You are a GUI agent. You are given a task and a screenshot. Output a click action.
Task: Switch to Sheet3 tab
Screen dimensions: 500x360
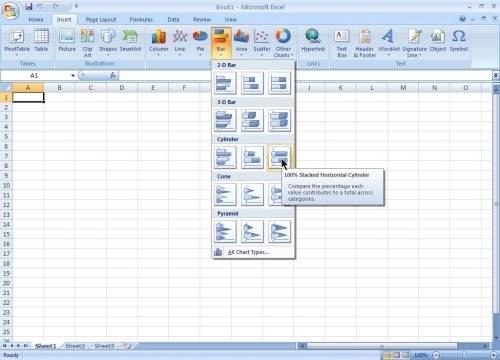pyautogui.click(x=104, y=346)
